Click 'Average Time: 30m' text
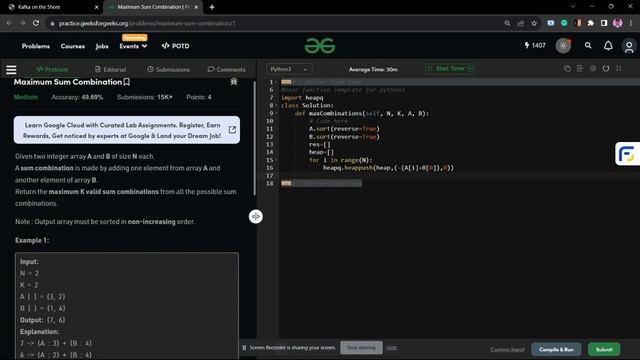 373,69
